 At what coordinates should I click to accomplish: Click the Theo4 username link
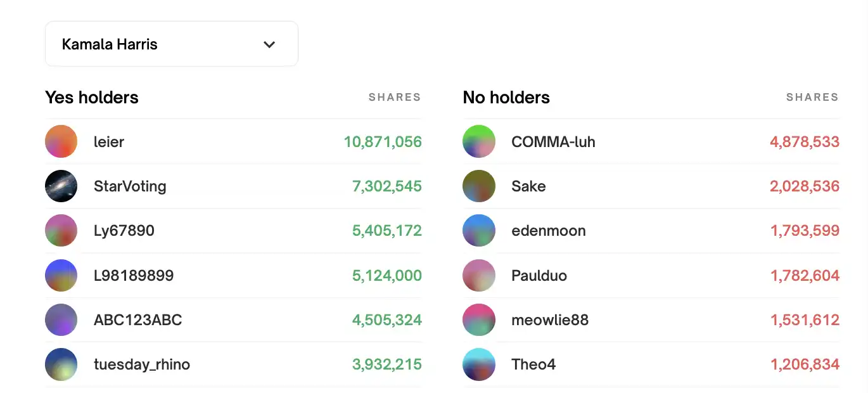pos(533,364)
